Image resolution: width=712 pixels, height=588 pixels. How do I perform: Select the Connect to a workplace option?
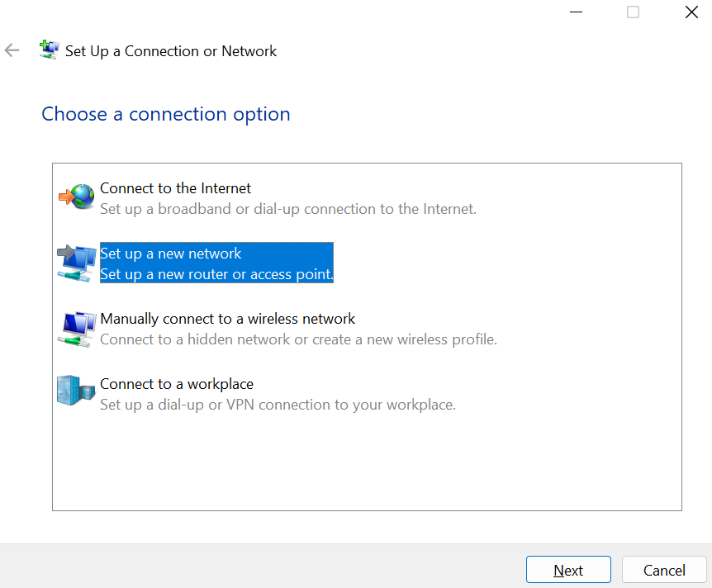coord(176,384)
